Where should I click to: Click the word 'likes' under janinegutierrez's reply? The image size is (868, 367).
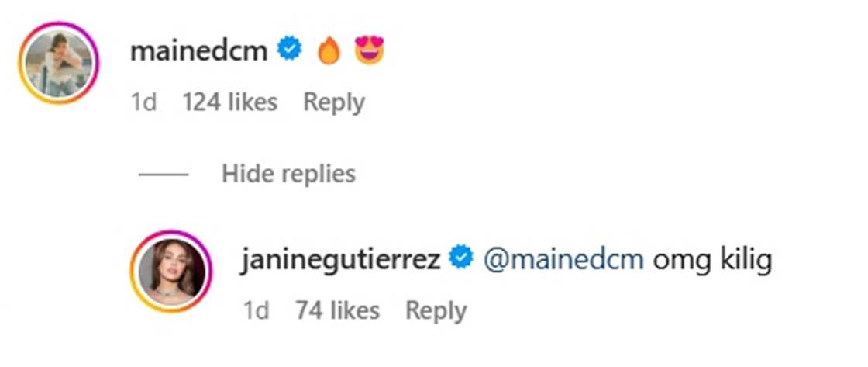point(353,311)
